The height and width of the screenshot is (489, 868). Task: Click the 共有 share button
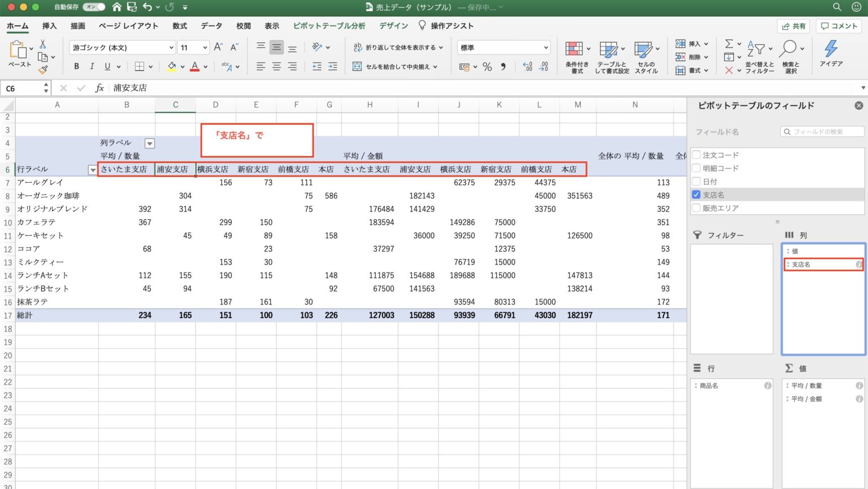[793, 26]
